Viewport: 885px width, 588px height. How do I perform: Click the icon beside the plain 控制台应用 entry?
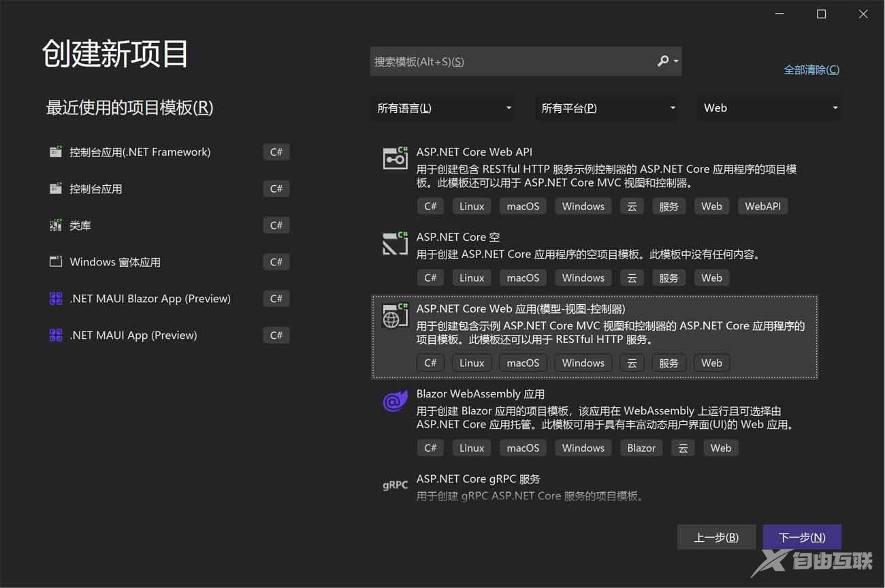coord(56,189)
